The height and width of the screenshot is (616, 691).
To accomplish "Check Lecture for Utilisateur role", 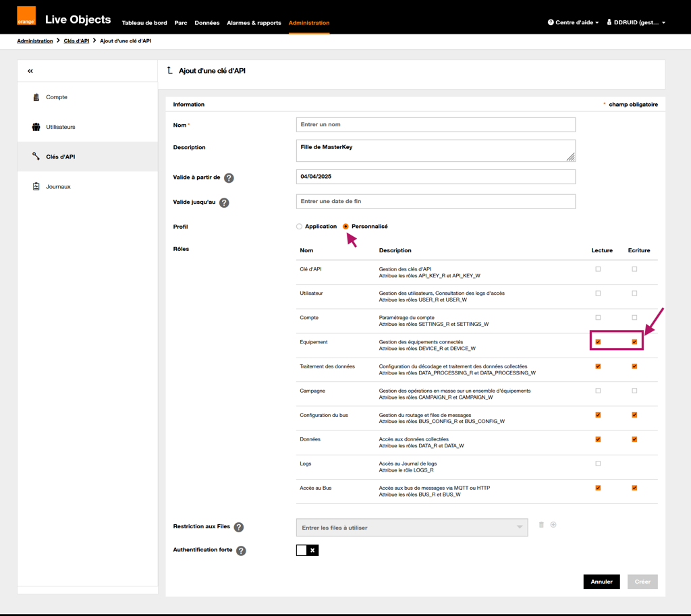I will 598,293.
